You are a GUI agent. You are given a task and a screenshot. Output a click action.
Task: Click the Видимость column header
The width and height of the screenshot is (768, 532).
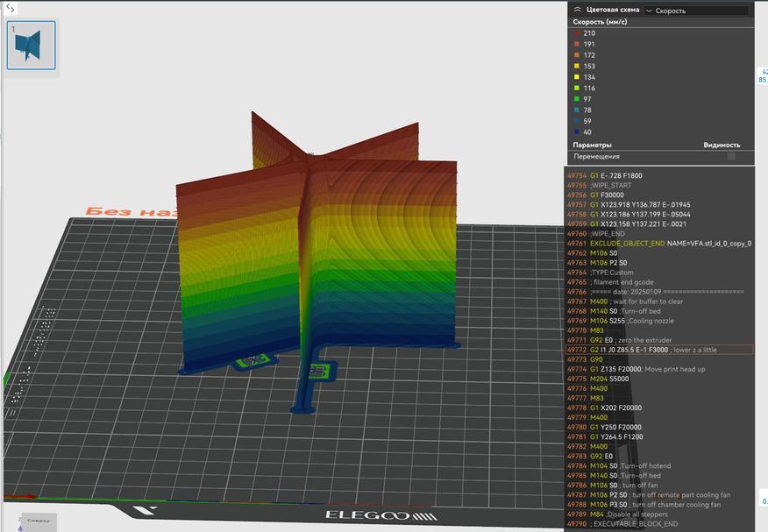pos(721,145)
